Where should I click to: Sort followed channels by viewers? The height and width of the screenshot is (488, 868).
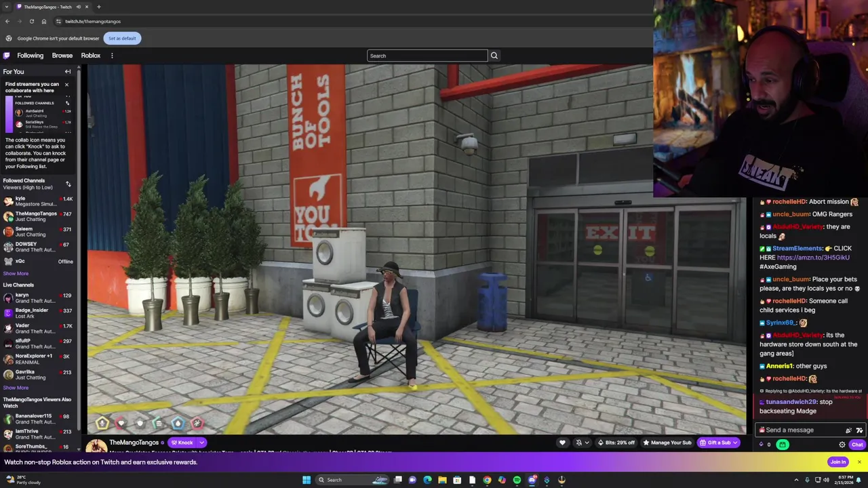pyautogui.click(x=68, y=184)
